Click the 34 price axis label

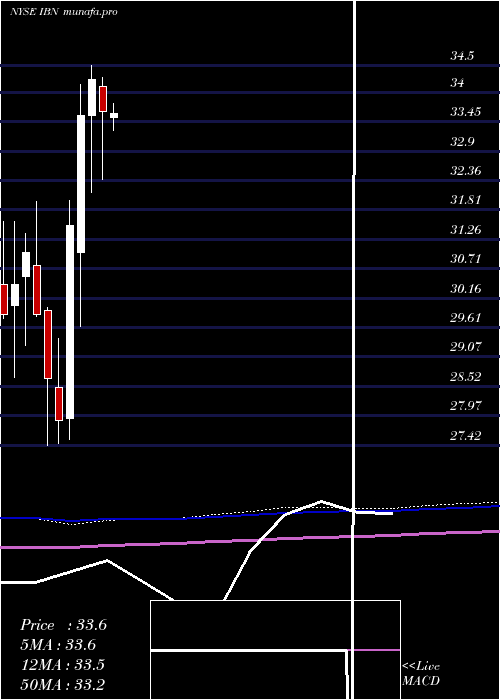(457, 83)
